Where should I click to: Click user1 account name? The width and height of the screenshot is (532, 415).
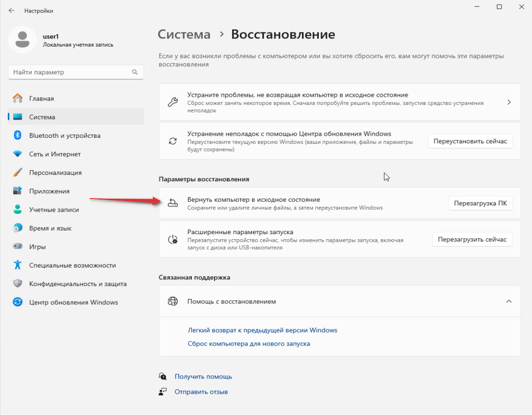coord(51,36)
